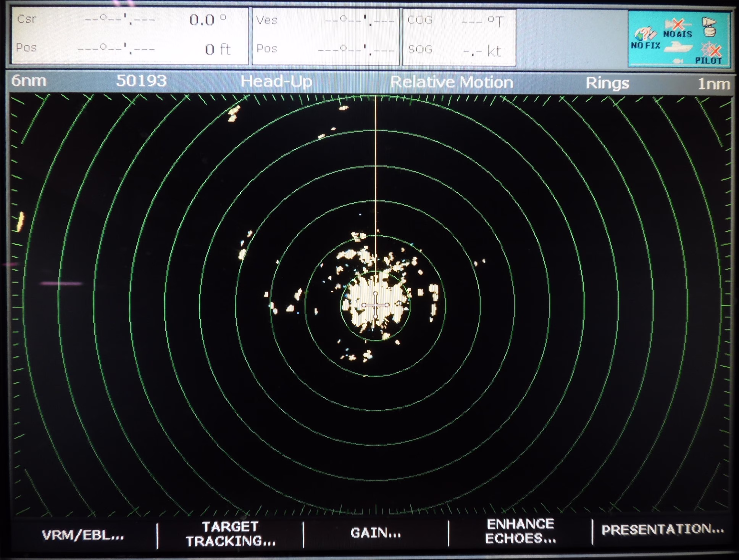This screenshot has height=560, width=739.
Task: Tap the radar scanner status icon
Action: click(x=709, y=27)
